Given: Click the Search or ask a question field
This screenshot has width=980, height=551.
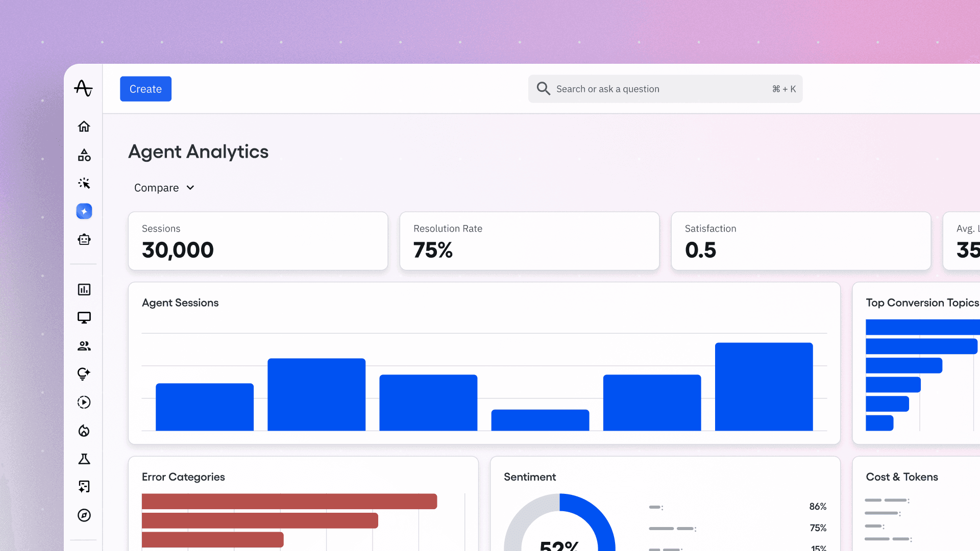Looking at the screenshot, I should (638, 88).
